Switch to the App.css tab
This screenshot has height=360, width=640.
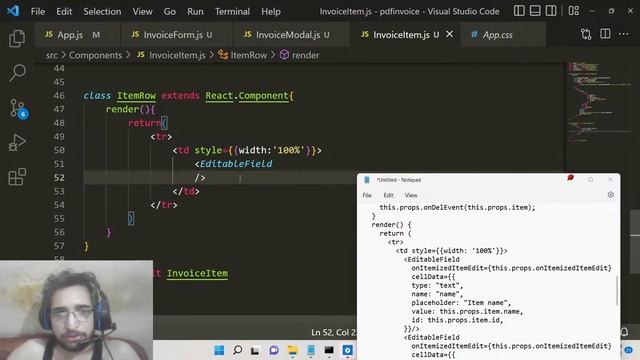point(502,35)
